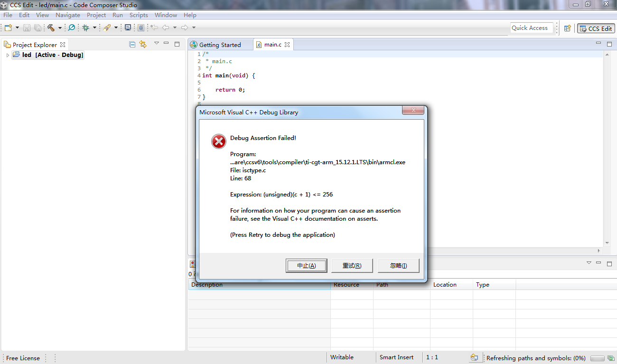Open the View menu
This screenshot has width=617, height=364.
(42, 15)
